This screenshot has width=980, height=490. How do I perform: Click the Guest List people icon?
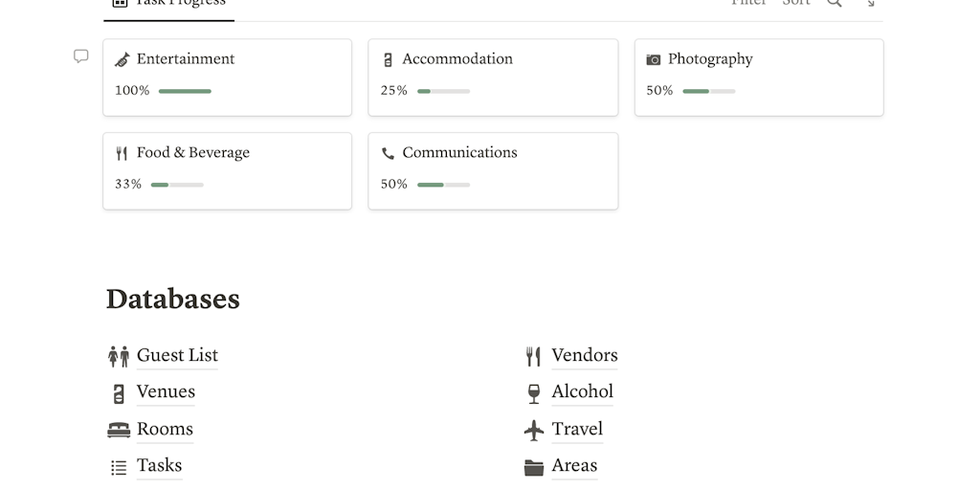(x=119, y=356)
